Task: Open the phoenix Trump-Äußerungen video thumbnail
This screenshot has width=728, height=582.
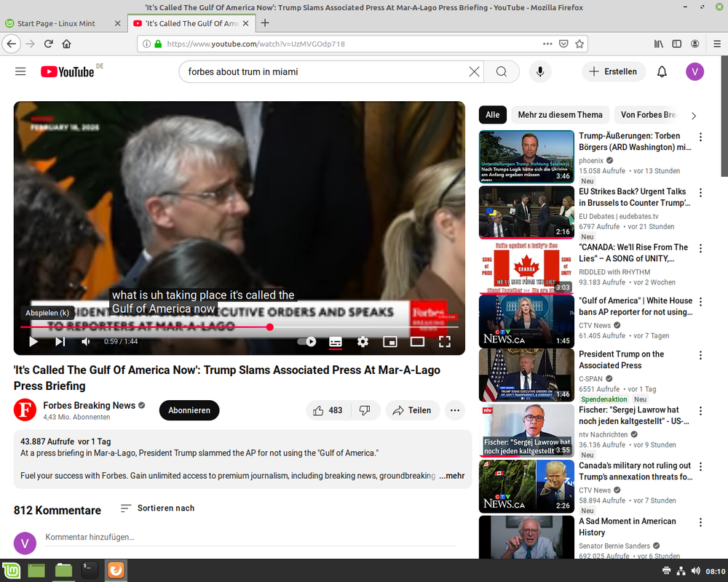Action: 526,157
